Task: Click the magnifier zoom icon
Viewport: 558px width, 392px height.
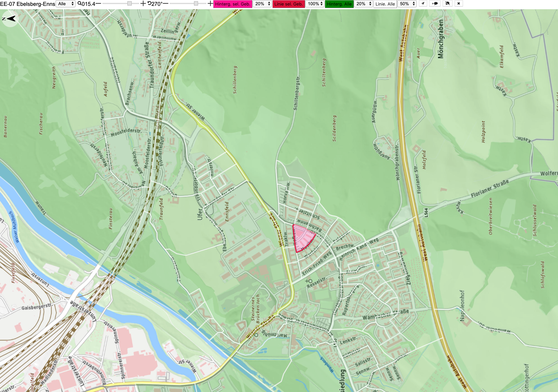Action: click(x=80, y=4)
